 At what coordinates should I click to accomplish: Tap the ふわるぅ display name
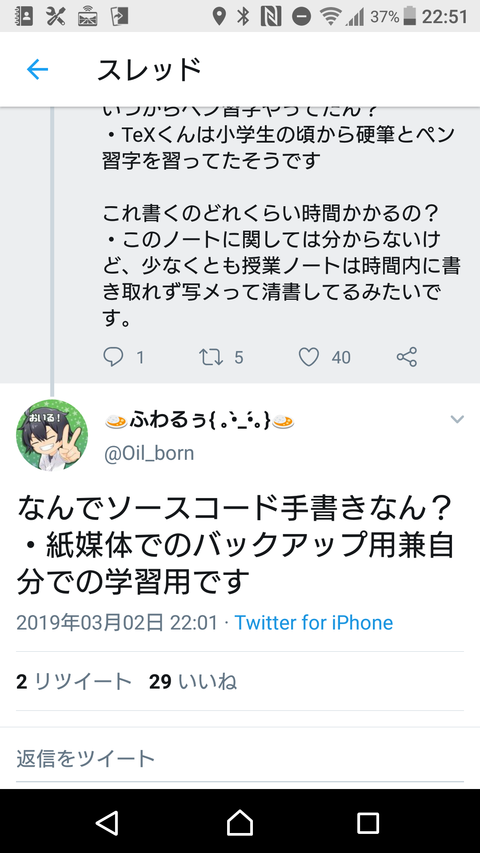coord(199,421)
